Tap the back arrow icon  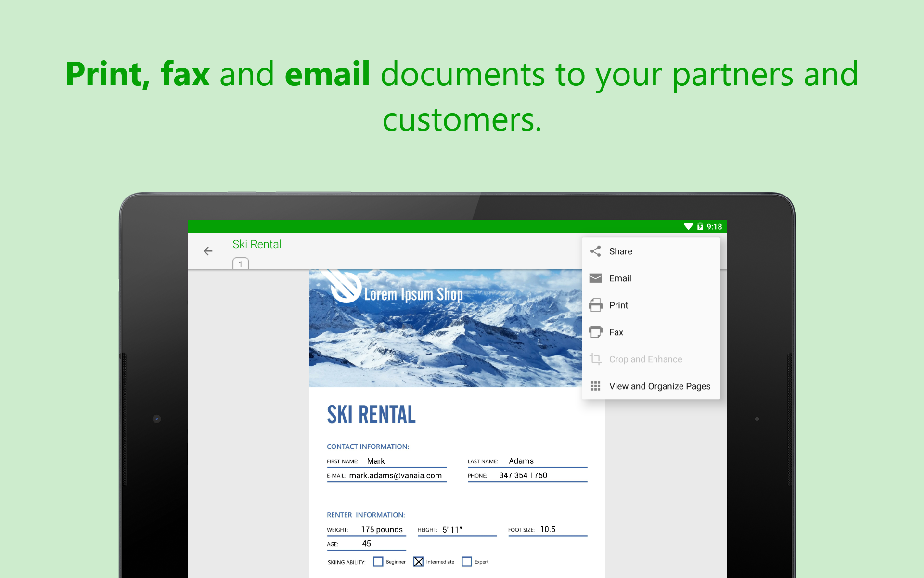click(x=208, y=251)
